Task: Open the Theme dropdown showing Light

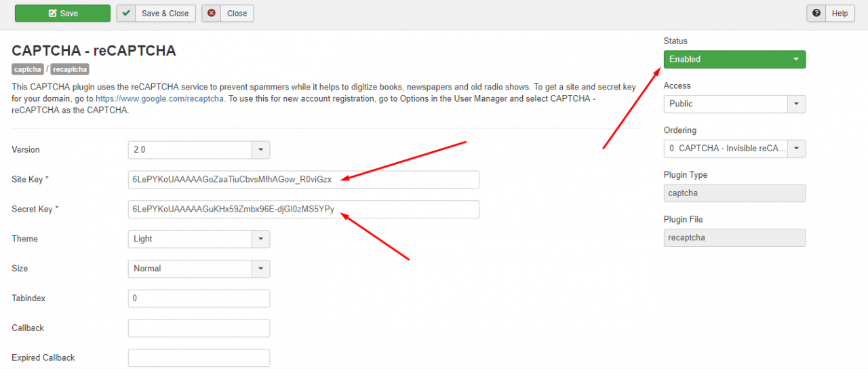Action: [x=199, y=239]
